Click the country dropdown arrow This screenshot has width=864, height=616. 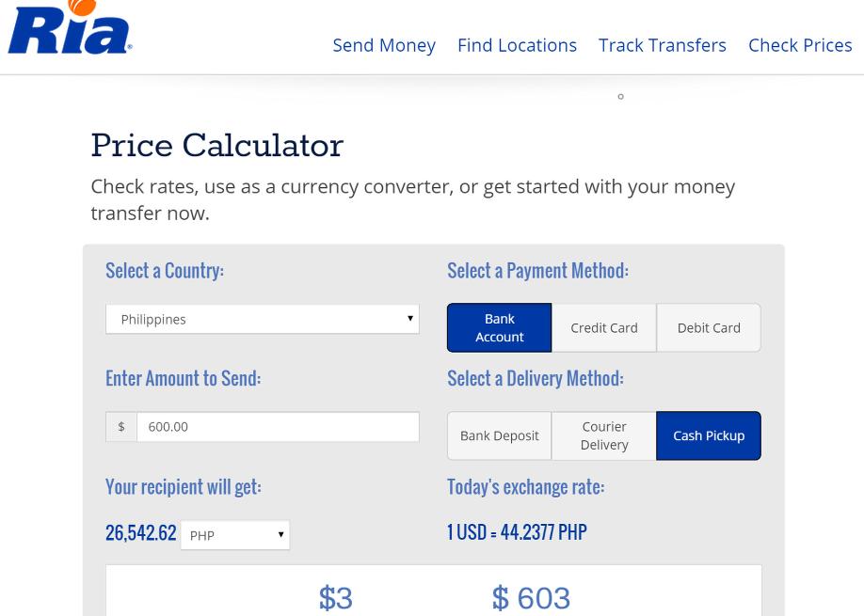tap(410, 318)
